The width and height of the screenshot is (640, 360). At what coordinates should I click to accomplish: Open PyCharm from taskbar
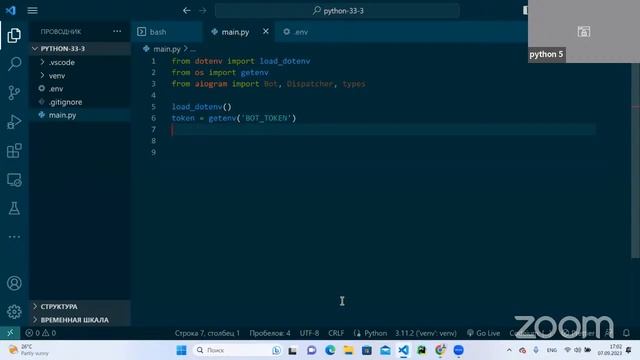[x=422, y=350]
